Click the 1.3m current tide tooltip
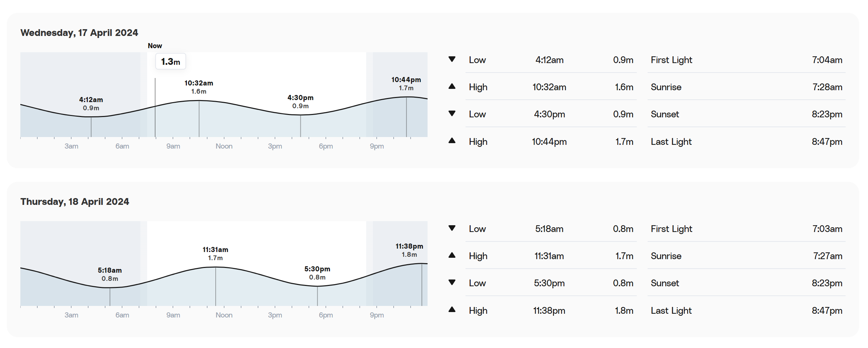 pos(170,61)
